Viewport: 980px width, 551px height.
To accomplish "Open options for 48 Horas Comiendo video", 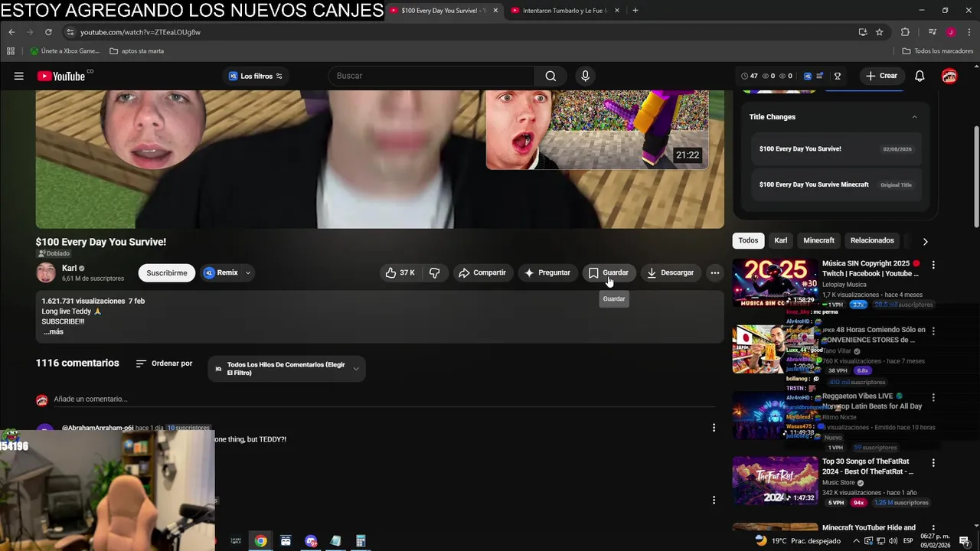I will (x=933, y=331).
